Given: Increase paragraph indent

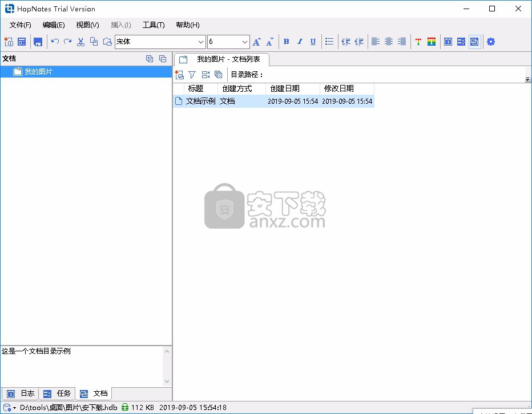Looking at the screenshot, I should [346, 42].
